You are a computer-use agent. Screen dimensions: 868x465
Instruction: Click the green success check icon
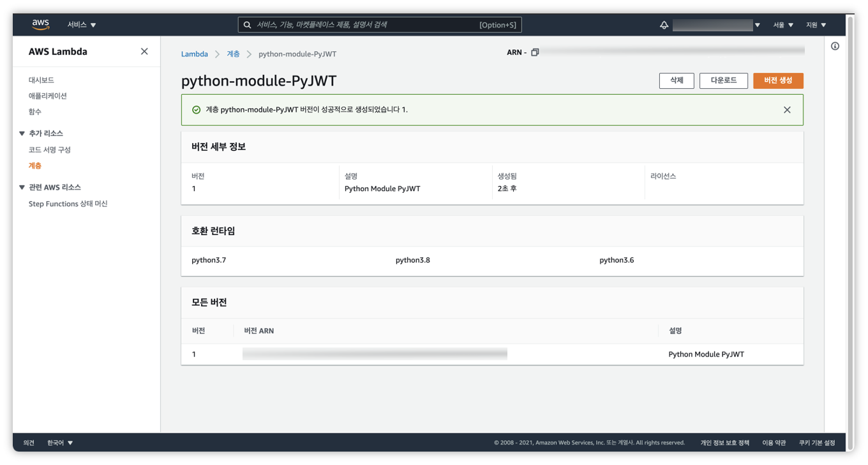point(197,110)
